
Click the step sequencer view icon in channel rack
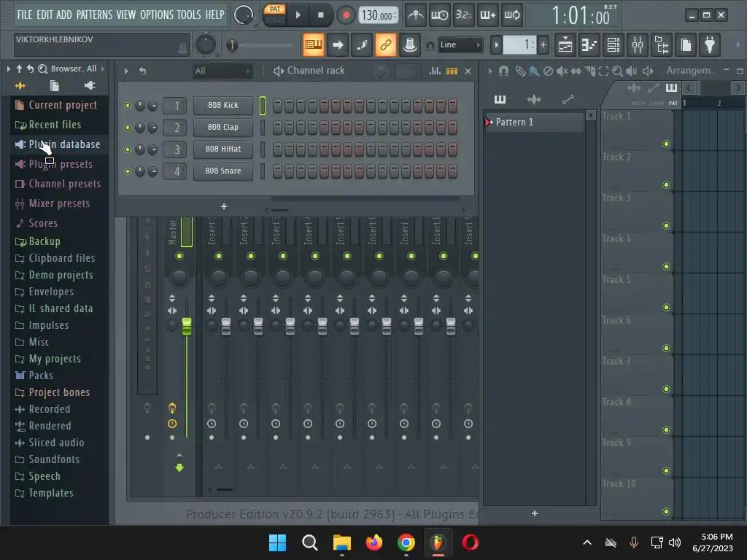pyautogui.click(x=452, y=71)
